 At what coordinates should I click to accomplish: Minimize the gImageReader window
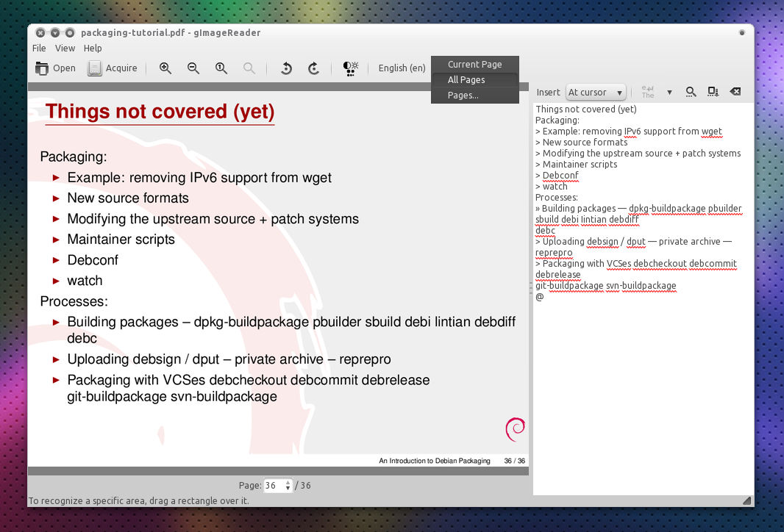[55, 33]
